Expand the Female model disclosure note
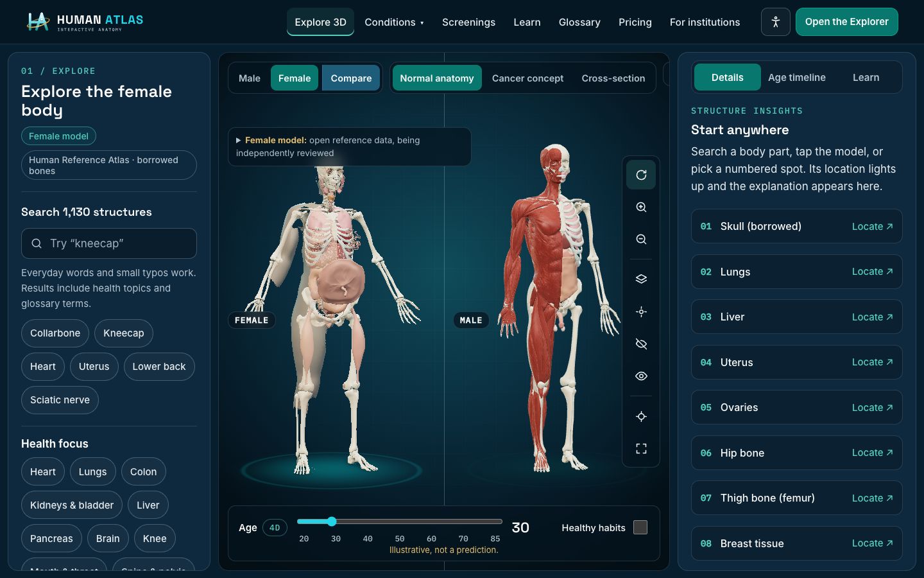Screen dimensions: 924x578 tap(349, 146)
